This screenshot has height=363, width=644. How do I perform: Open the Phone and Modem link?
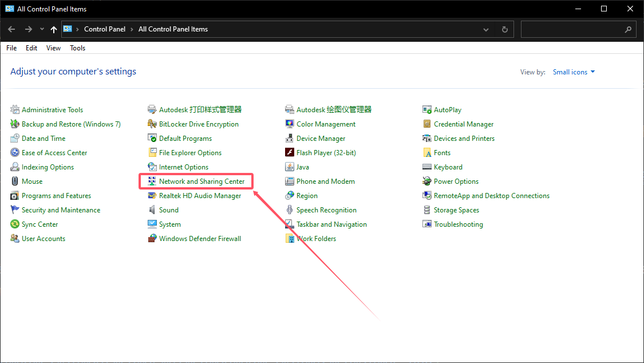click(x=326, y=181)
